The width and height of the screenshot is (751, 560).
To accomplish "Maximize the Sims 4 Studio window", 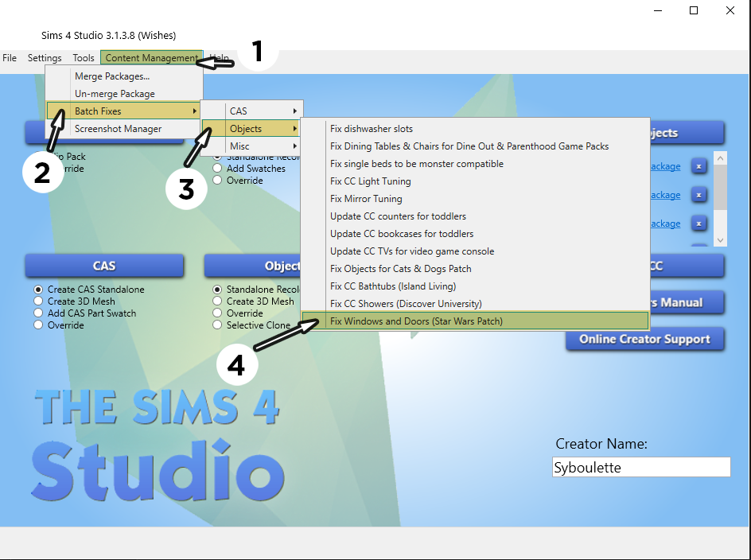I will (x=694, y=10).
